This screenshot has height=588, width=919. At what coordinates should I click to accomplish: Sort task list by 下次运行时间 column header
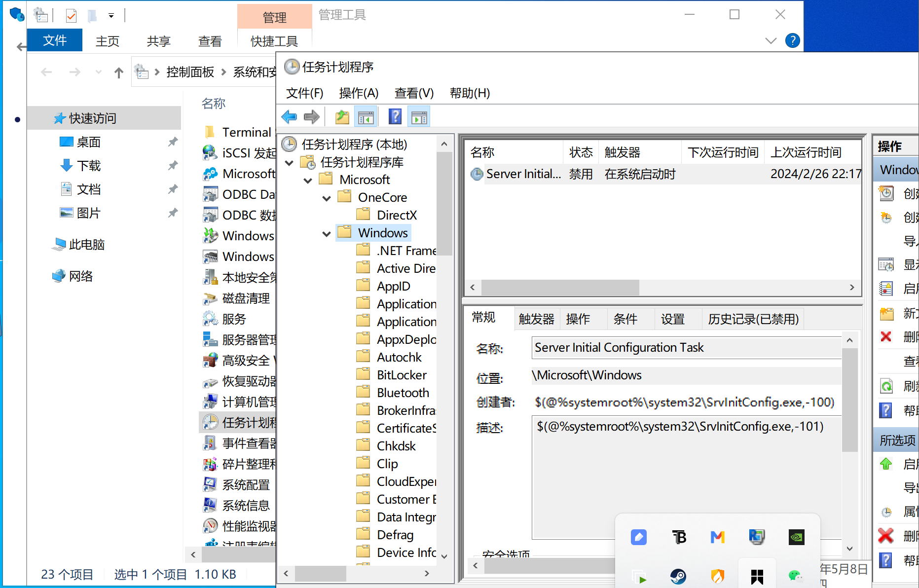723,152
